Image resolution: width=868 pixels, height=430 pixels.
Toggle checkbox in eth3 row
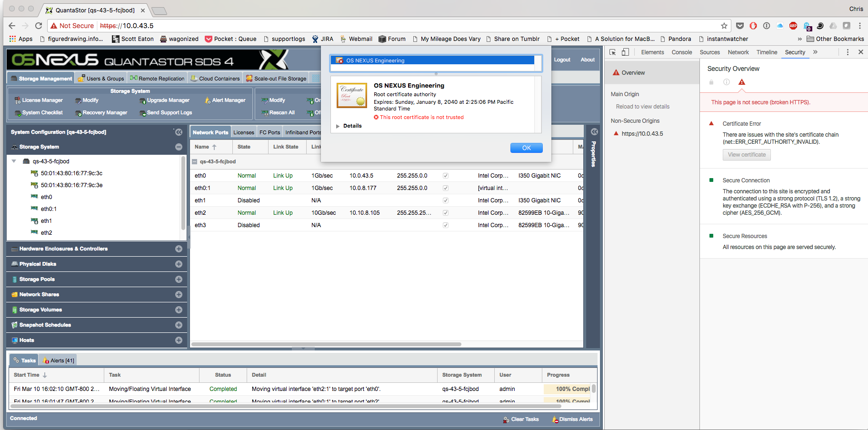(x=446, y=225)
